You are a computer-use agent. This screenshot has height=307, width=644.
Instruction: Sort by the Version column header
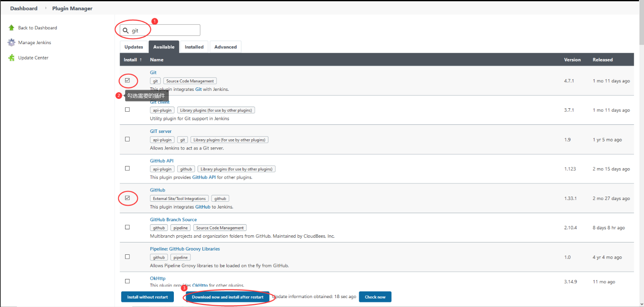coord(572,59)
